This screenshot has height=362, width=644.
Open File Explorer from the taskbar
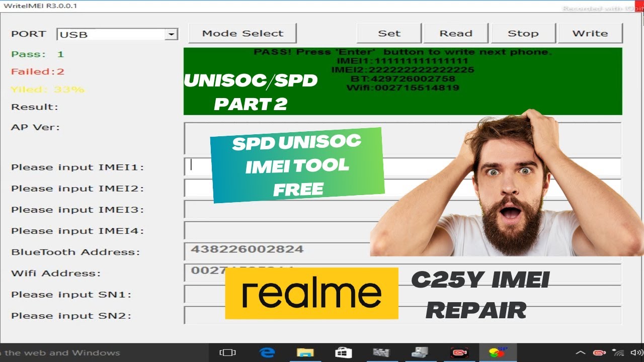point(306,352)
